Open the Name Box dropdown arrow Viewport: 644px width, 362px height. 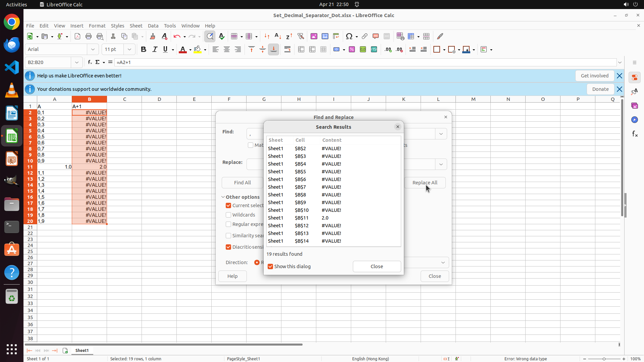click(77, 62)
